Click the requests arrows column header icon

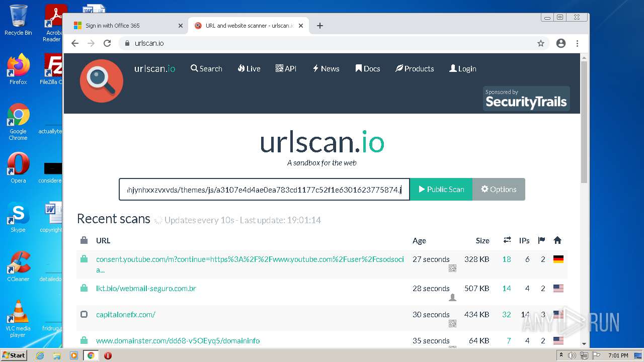pyautogui.click(x=507, y=240)
